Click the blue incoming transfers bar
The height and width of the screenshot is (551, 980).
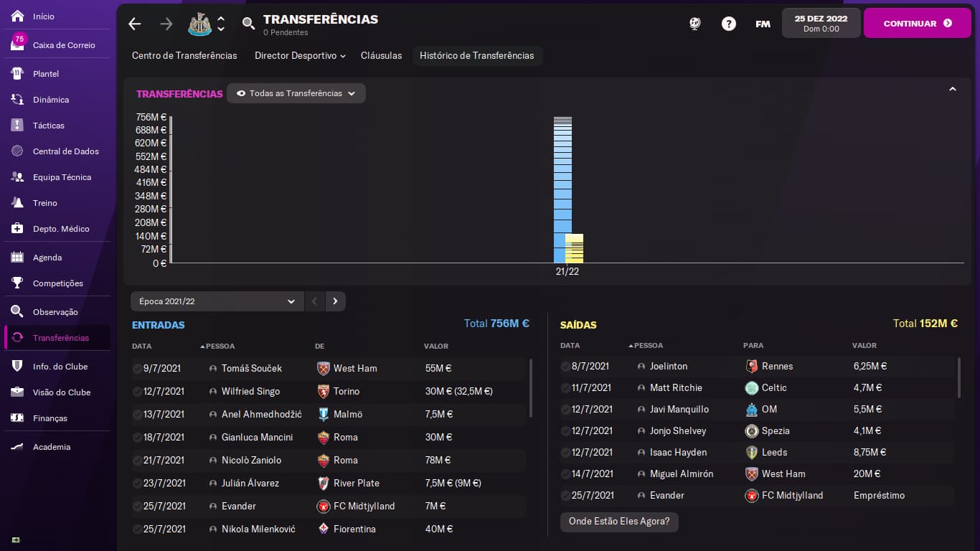click(x=563, y=190)
